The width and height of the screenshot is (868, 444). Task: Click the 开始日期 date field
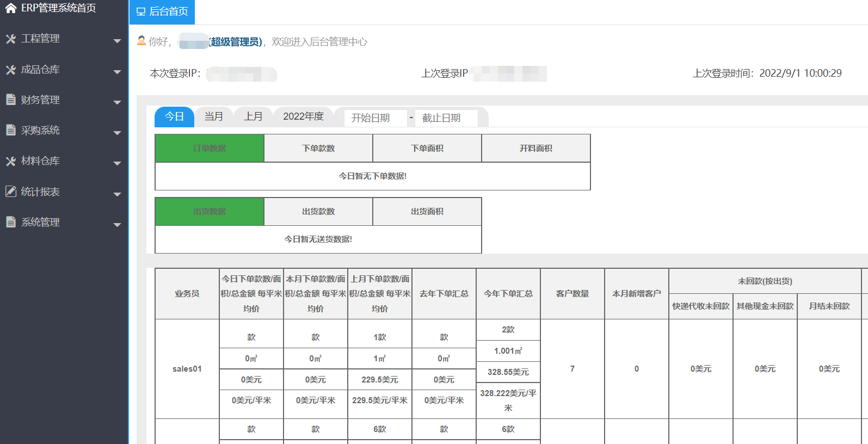coord(375,118)
